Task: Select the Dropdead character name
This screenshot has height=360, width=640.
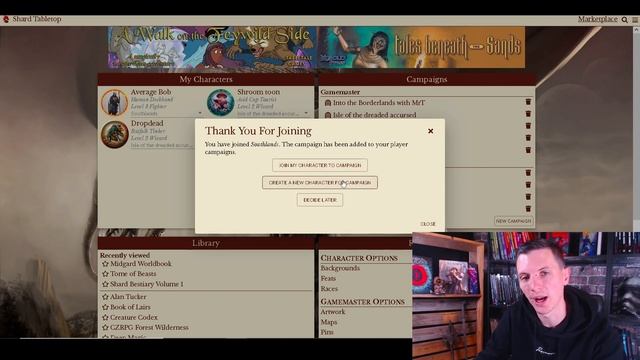Action: tap(147, 123)
